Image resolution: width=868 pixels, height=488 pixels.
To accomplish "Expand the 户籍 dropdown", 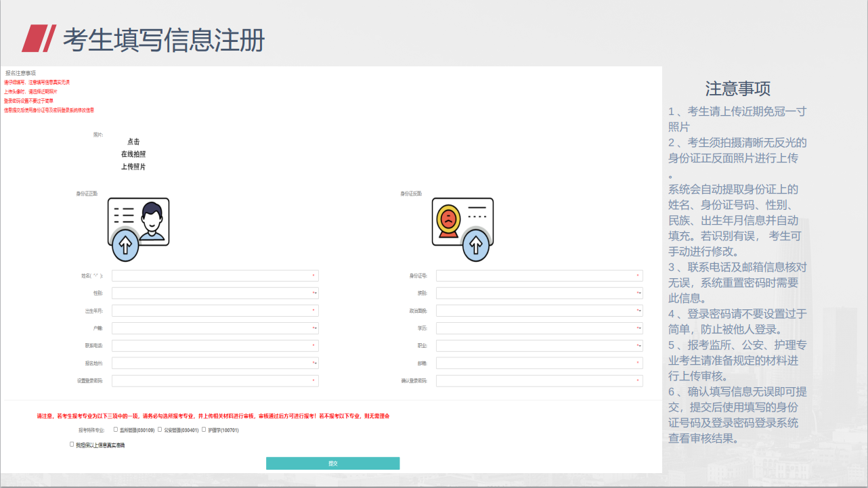I will tap(215, 328).
